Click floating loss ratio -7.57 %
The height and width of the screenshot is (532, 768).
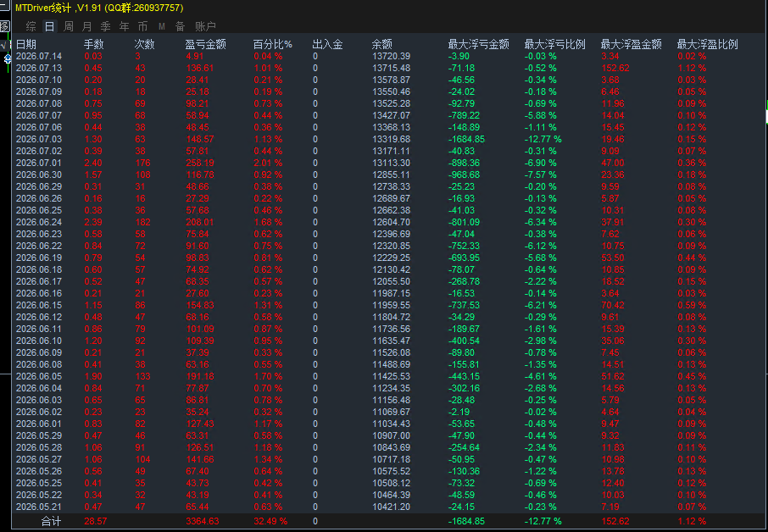pos(540,175)
